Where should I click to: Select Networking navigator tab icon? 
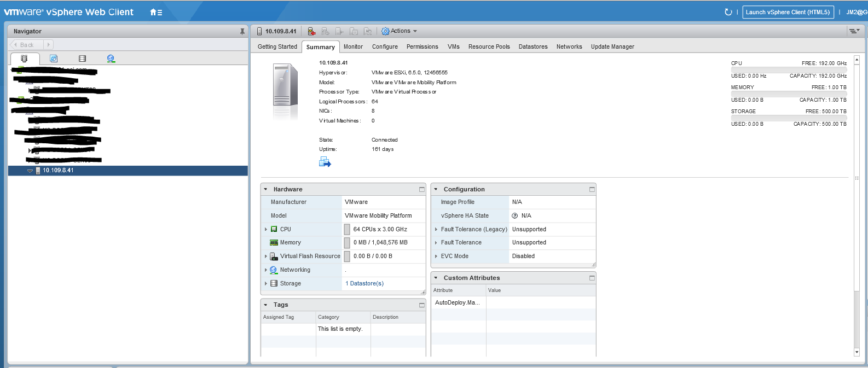click(111, 59)
